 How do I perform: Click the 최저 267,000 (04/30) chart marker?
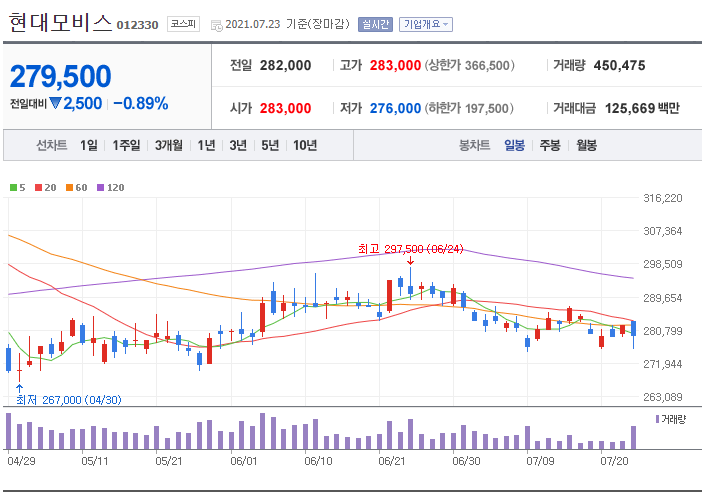pos(69,400)
